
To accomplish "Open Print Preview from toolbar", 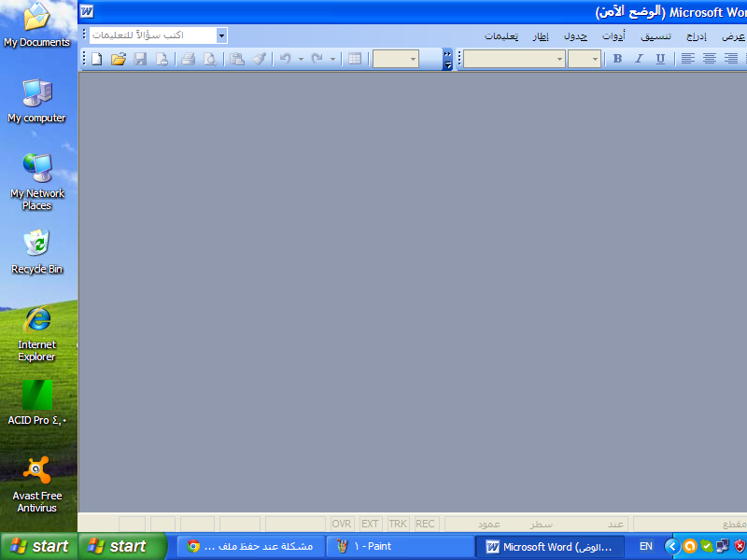I will [210, 59].
